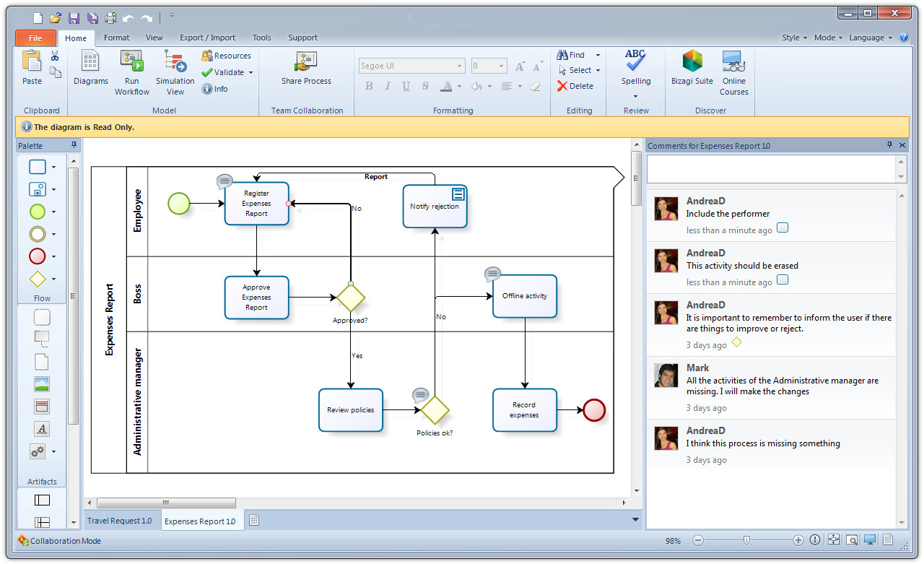Tick the checkbox on 'This activity should be erased'
The height and width of the screenshot is (564, 924).
tap(783, 280)
